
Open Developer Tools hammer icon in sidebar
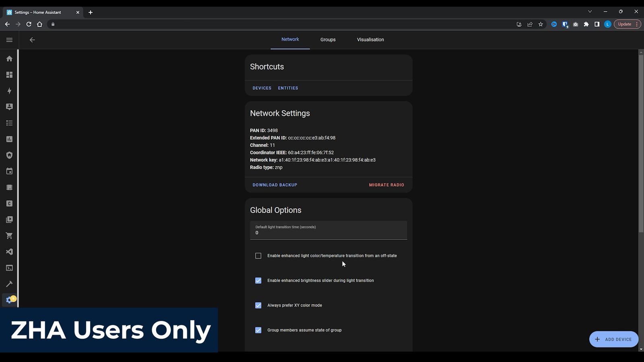tap(9, 284)
